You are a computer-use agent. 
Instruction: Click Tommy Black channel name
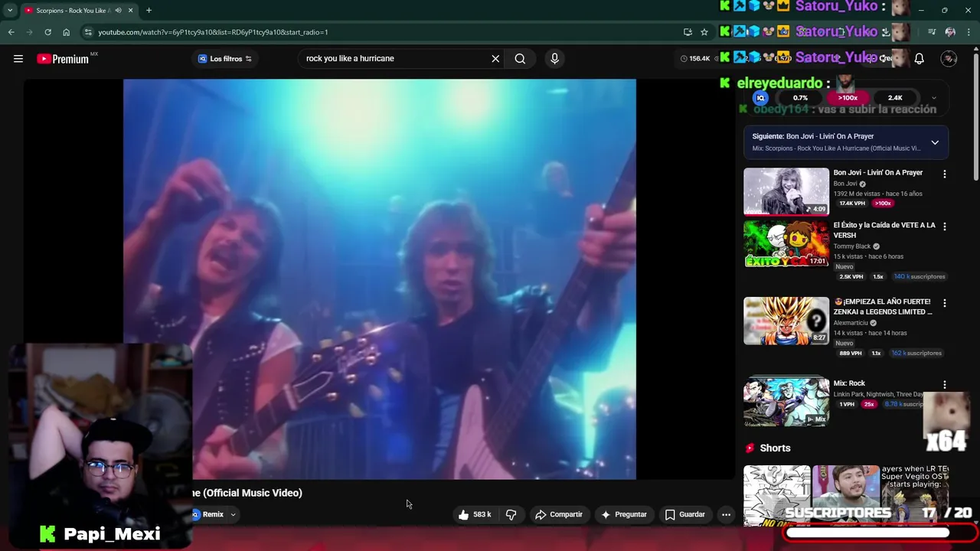[852, 246]
